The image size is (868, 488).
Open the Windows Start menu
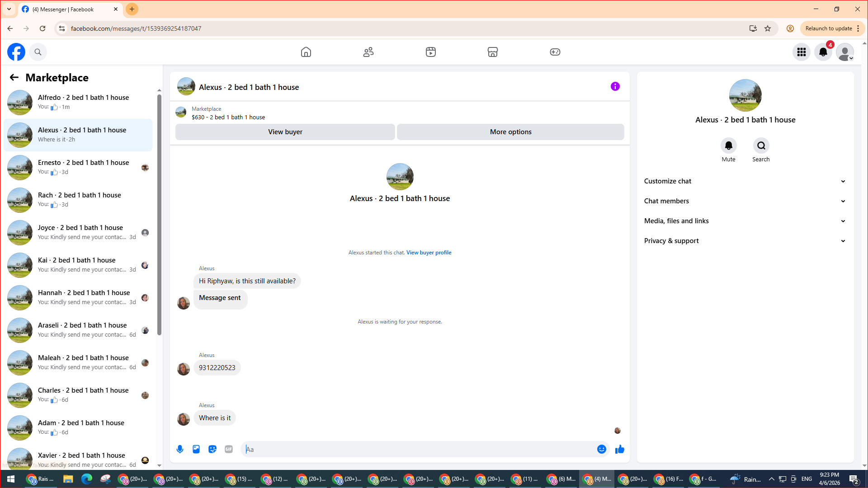pyautogui.click(x=11, y=479)
